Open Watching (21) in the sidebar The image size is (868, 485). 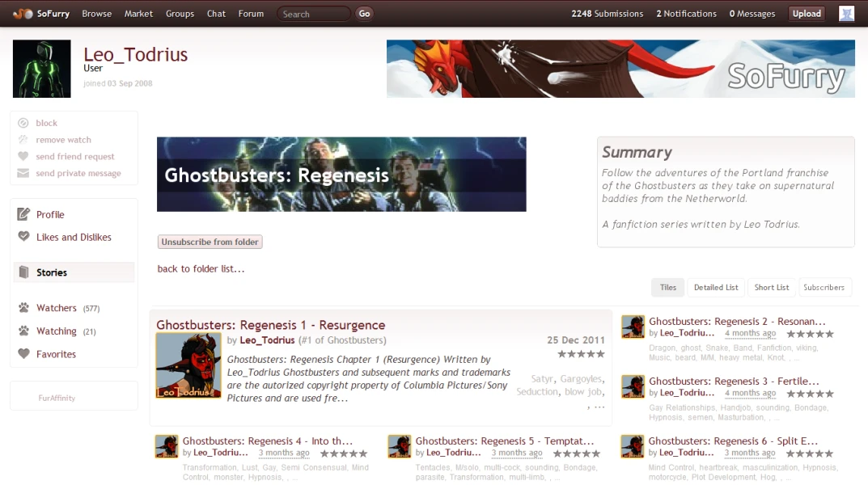(66, 331)
